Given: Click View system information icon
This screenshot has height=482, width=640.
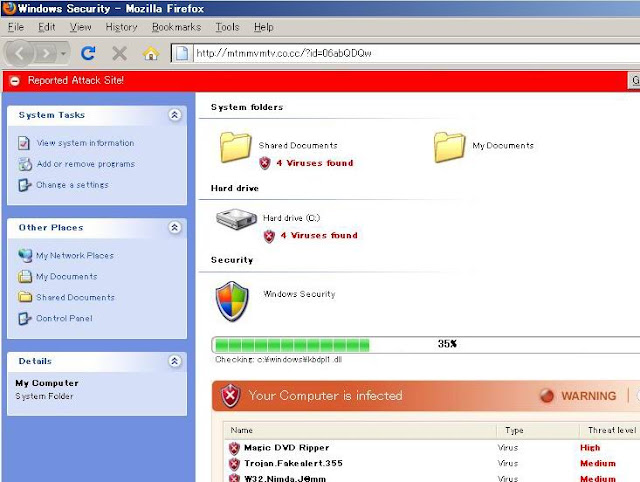Looking at the screenshot, I should pyautogui.click(x=24, y=143).
